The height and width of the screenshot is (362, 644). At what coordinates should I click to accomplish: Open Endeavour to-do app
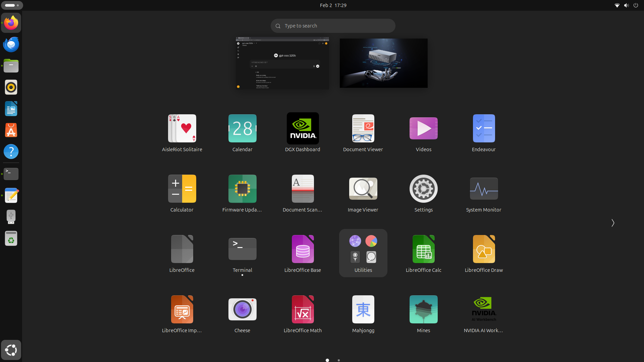(x=484, y=132)
